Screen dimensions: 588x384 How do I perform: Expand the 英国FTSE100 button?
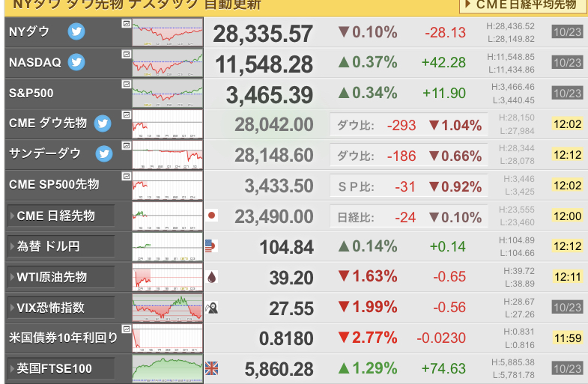click(61, 368)
